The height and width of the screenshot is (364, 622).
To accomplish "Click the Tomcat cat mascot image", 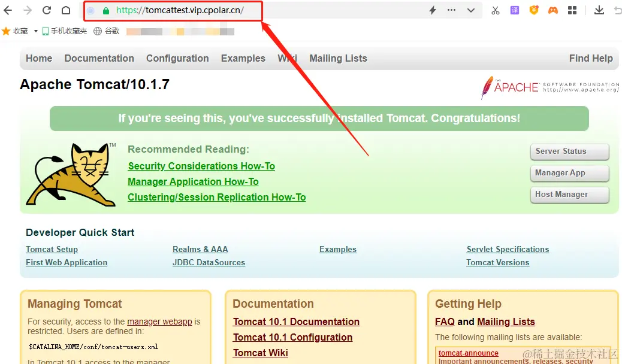I will [x=71, y=174].
